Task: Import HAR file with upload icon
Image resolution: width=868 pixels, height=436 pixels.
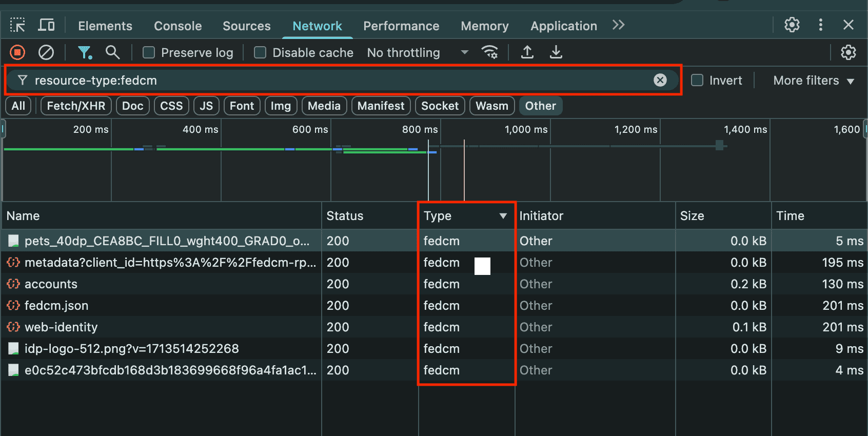Action: [x=527, y=52]
